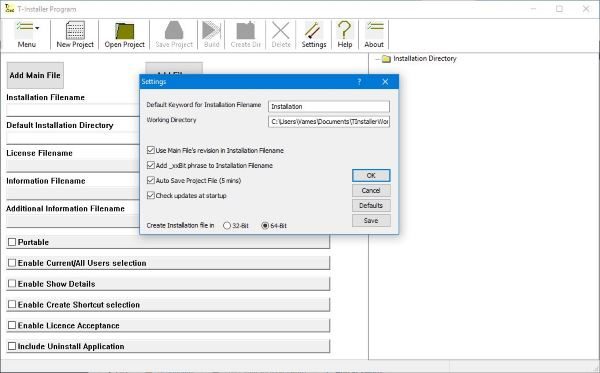Check Include Uninstall Application
Screen dimensions: 600x373
[12, 346]
